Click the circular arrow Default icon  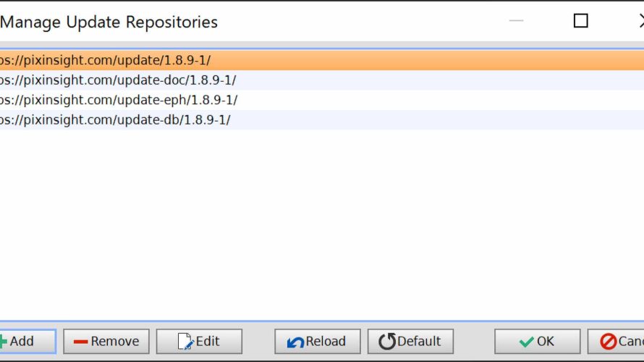click(387, 342)
